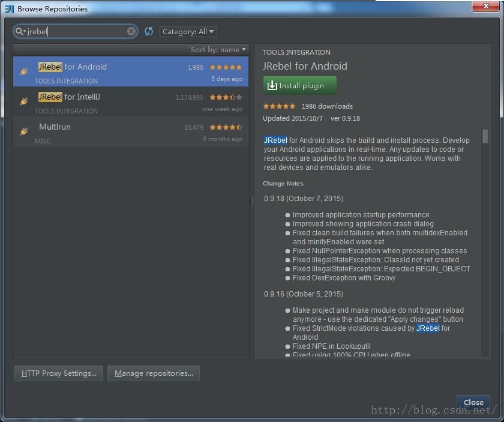The image size is (504, 422).
Task: Click the search magnifier icon in search field
Action: click(19, 31)
